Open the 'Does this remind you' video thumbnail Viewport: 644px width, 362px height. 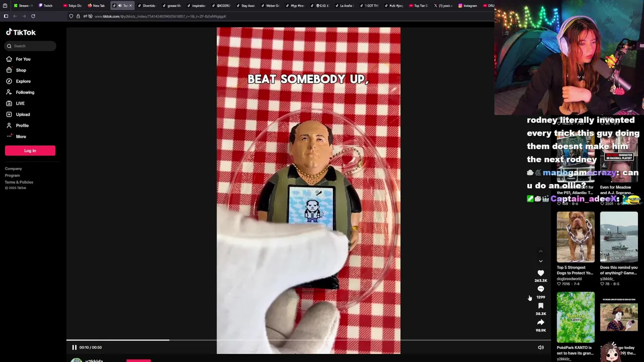tap(619, 237)
